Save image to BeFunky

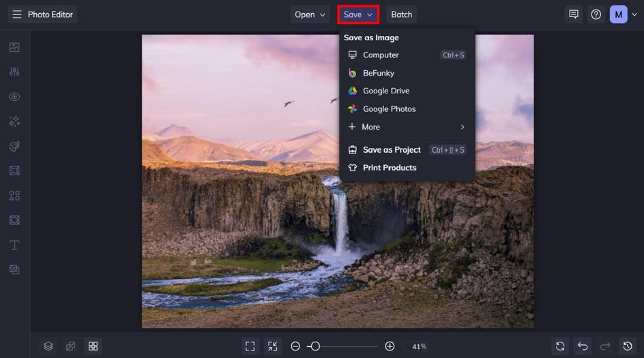[407, 73]
